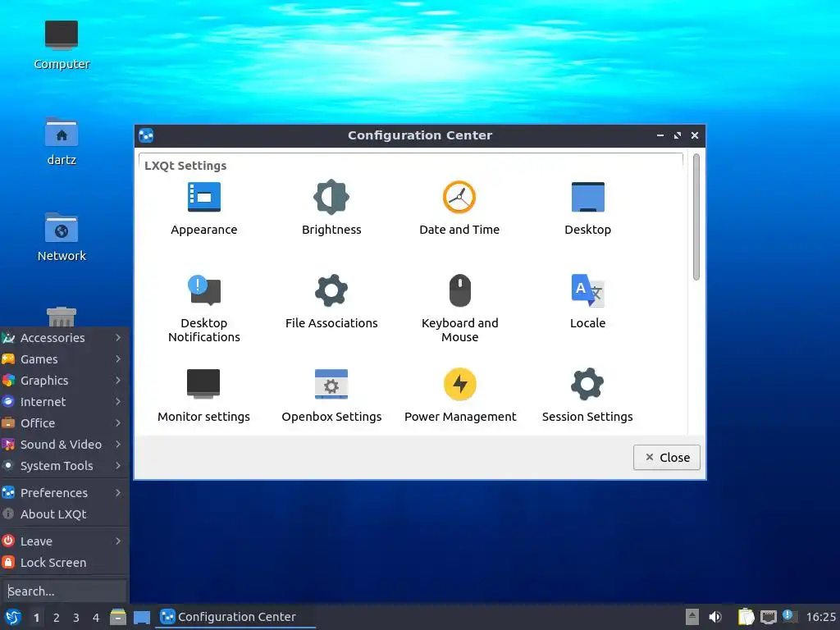
Task: Open the Monitor settings icon
Action: coord(203,384)
